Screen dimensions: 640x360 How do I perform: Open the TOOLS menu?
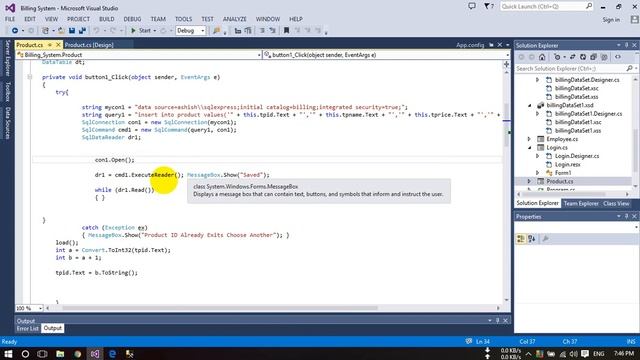[183, 19]
